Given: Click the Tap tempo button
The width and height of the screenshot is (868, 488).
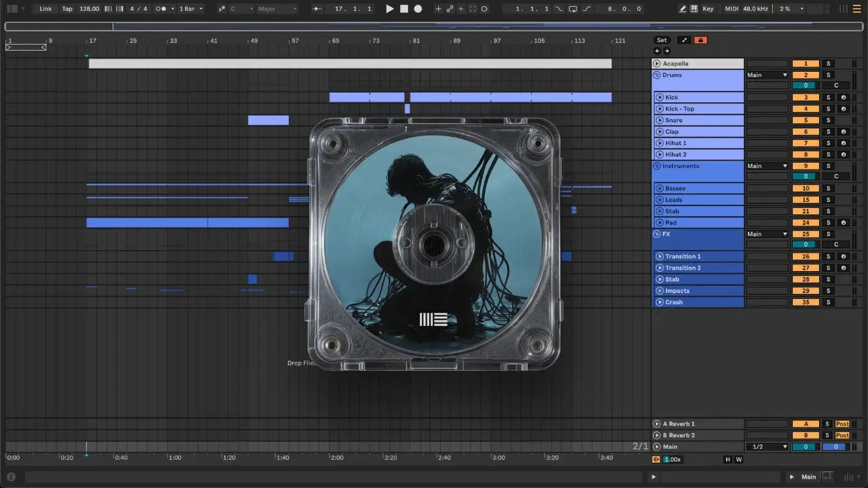Looking at the screenshot, I should pos(67,9).
